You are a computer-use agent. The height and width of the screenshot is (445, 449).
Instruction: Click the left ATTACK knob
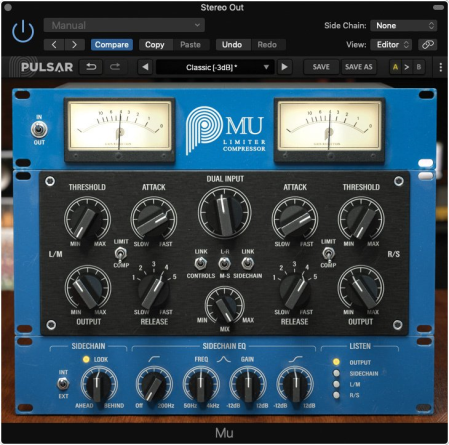click(154, 220)
